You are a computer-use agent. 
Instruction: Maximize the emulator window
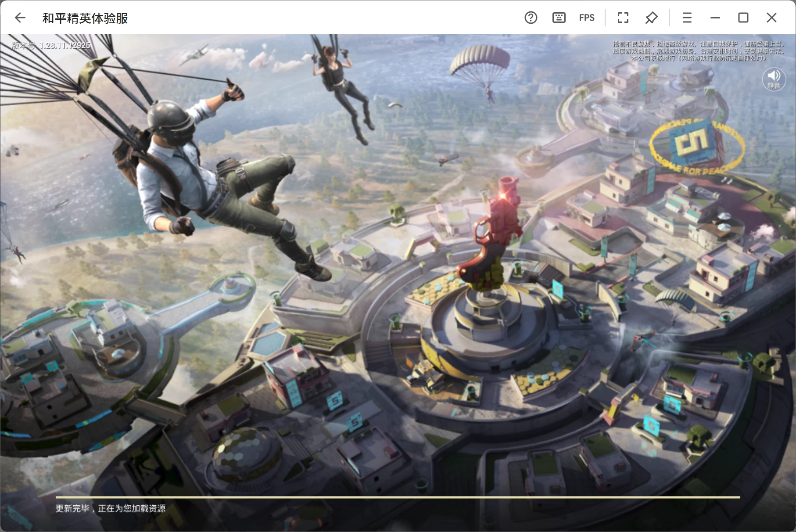[x=743, y=18]
